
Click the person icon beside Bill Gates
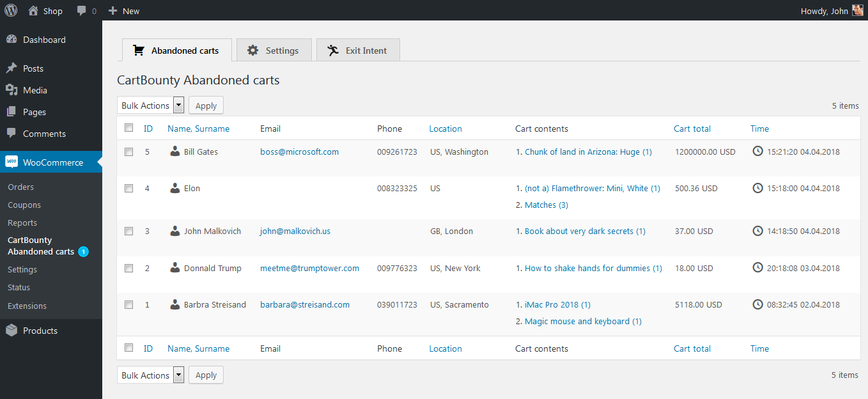click(x=175, y=152)
